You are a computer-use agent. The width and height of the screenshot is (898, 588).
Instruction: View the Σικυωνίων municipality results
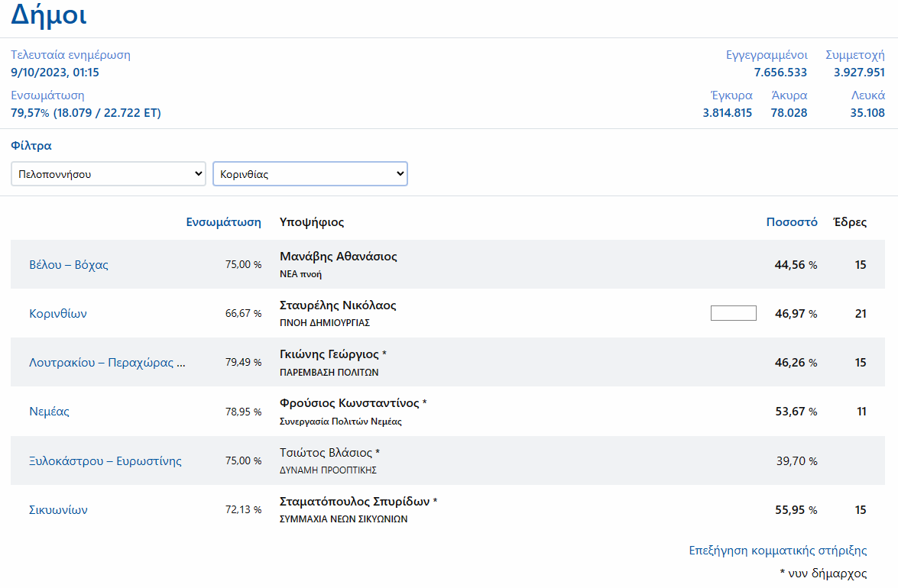click(x=58, y=510)
